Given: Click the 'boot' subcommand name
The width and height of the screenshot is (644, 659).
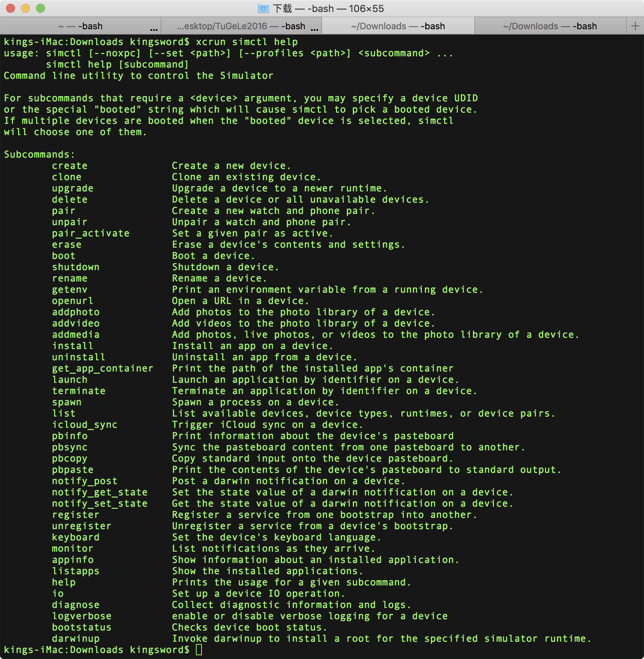Looking at the screenshot, I should [x=64, y=256].
